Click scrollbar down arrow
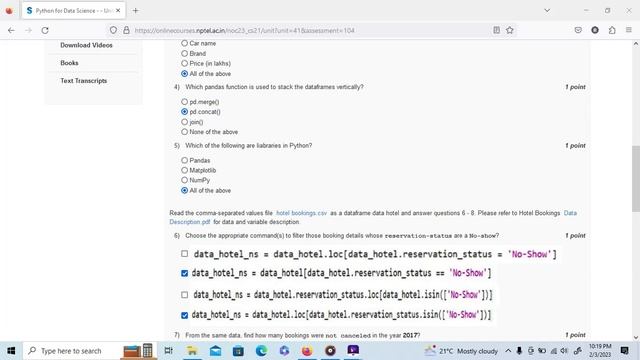This screenshot has height=360, width=640. [636, 338]
